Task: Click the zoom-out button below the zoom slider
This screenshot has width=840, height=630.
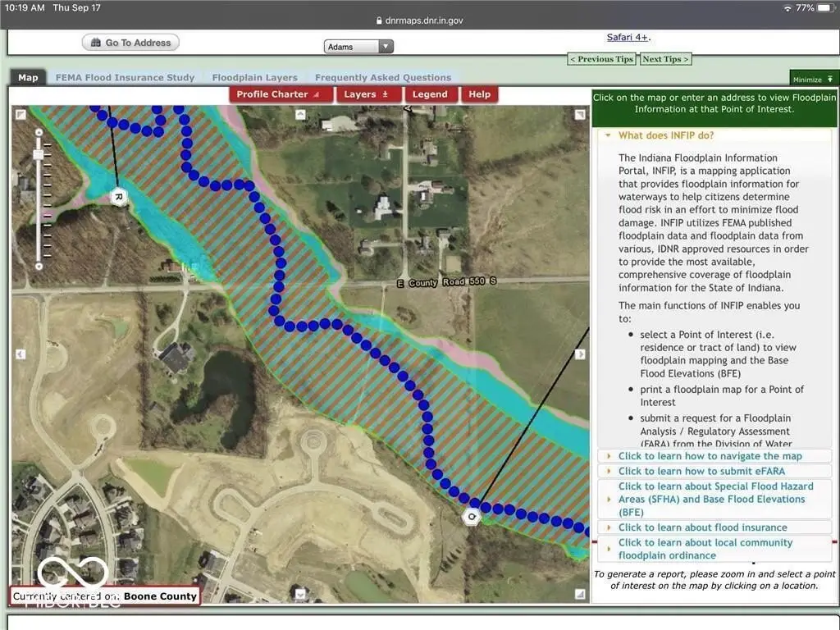Action: [39, 266]
